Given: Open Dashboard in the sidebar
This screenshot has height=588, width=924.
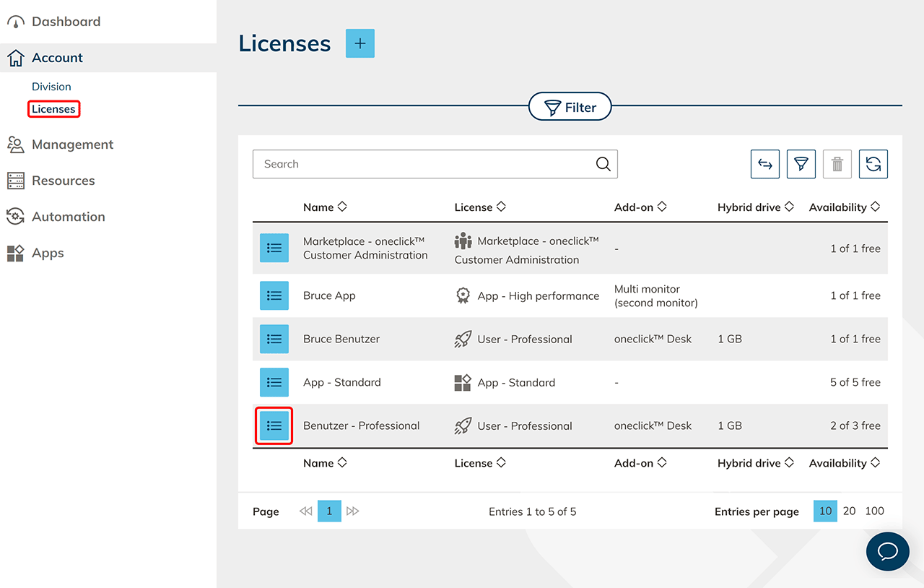Looking at the screenshot, I should [x=65, y=22].
